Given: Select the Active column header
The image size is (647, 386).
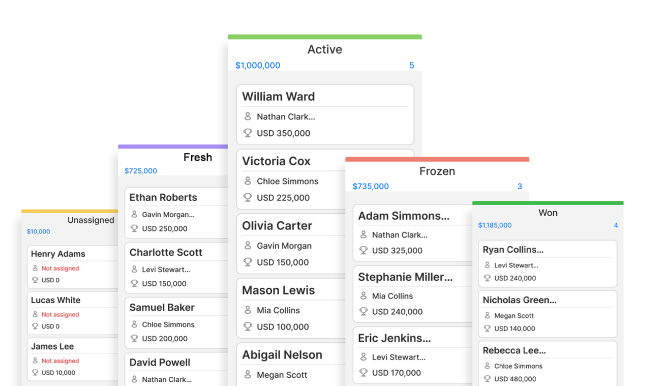Looking at the screenshot, I should [x=325, y=49].
